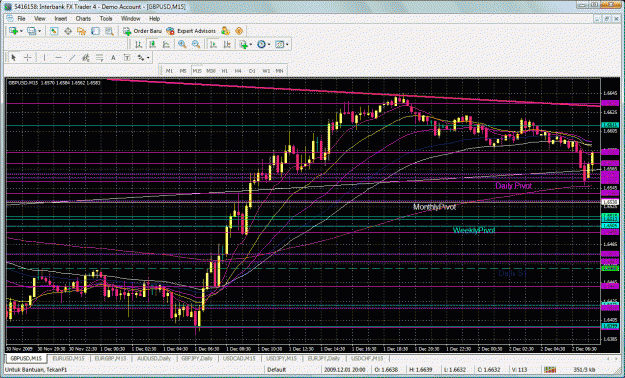The image size is (625, 378).
Task: Select the Trendline drawing tool
Action: [x=72, y=58]
